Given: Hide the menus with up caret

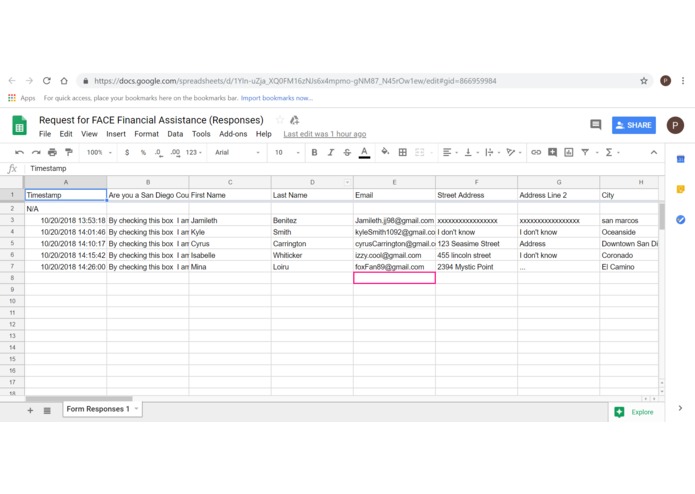Looking at the screenshot, I should (x=654, y=152).
